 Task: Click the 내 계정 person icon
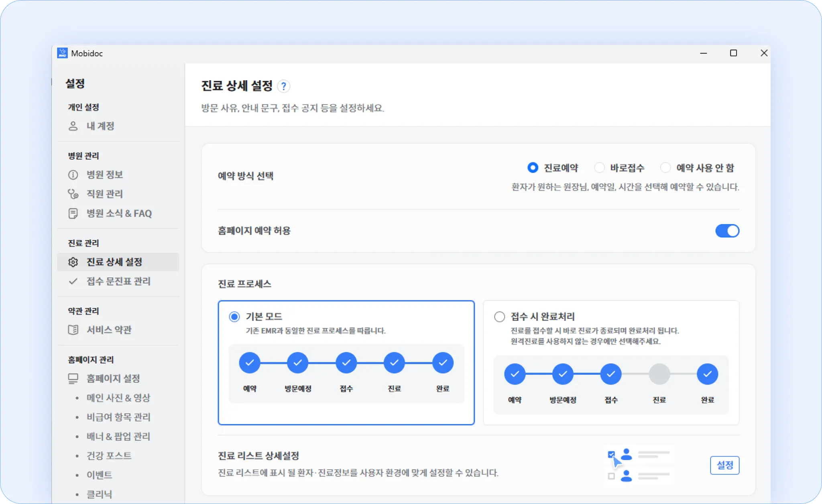[x=73, y=126]
